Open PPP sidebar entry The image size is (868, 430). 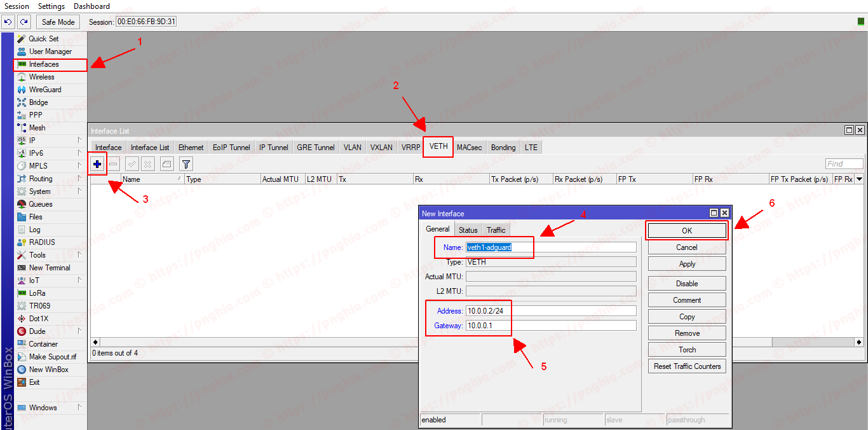[x=36, y=115]
